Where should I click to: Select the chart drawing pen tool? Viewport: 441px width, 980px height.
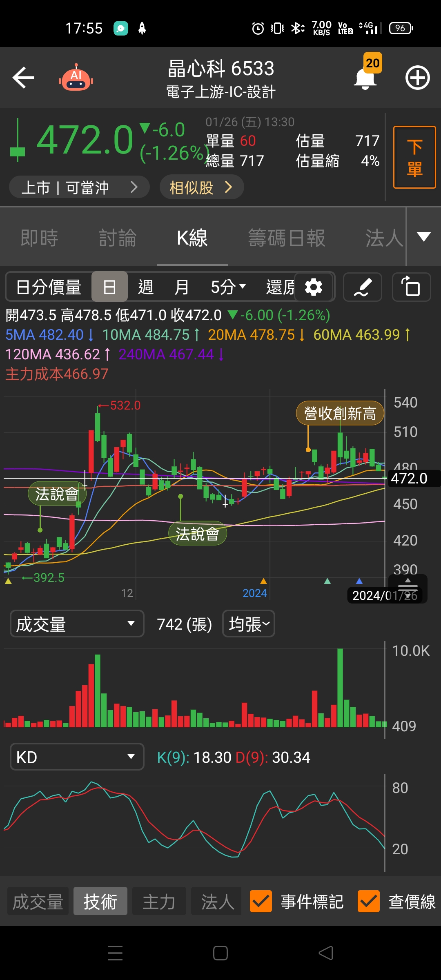click(x=363, y=287)
